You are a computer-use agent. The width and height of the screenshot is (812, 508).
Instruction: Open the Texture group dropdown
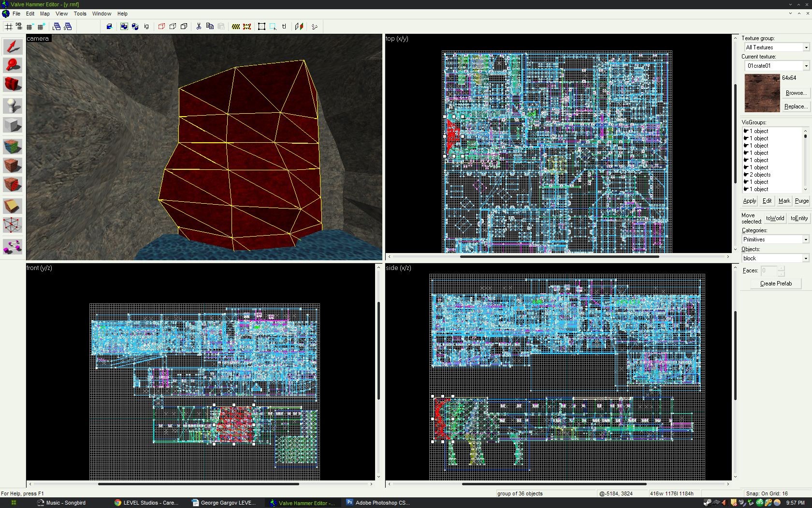pos(777,47)
